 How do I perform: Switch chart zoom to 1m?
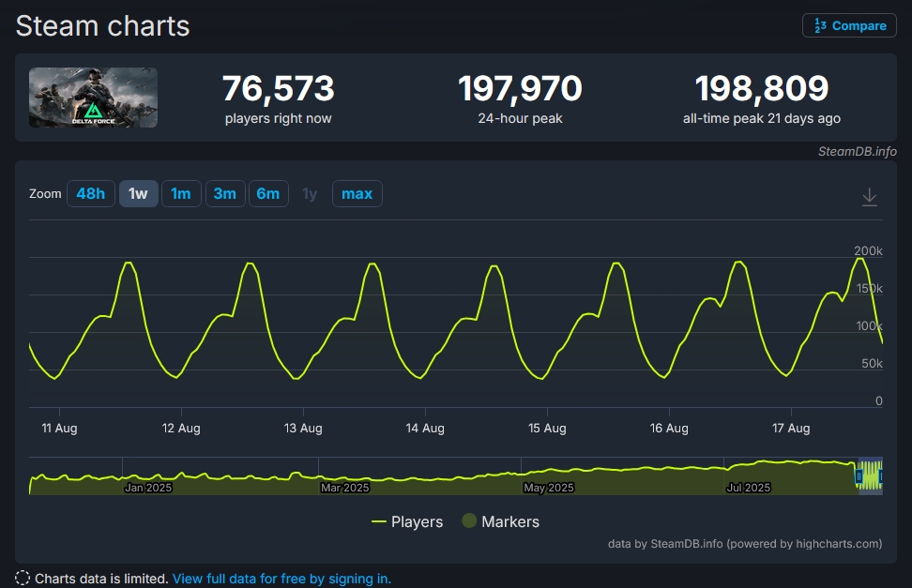[x=181, y=194]
